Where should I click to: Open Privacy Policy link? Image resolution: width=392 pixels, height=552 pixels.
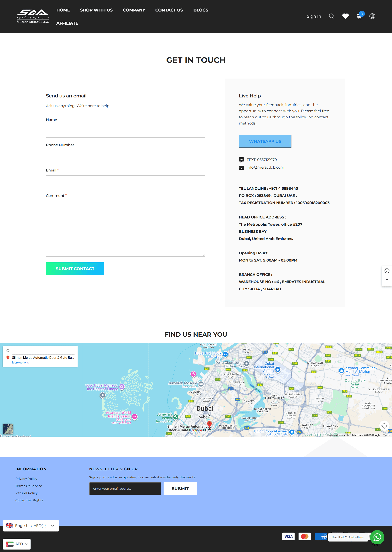(x=26, y=479)
